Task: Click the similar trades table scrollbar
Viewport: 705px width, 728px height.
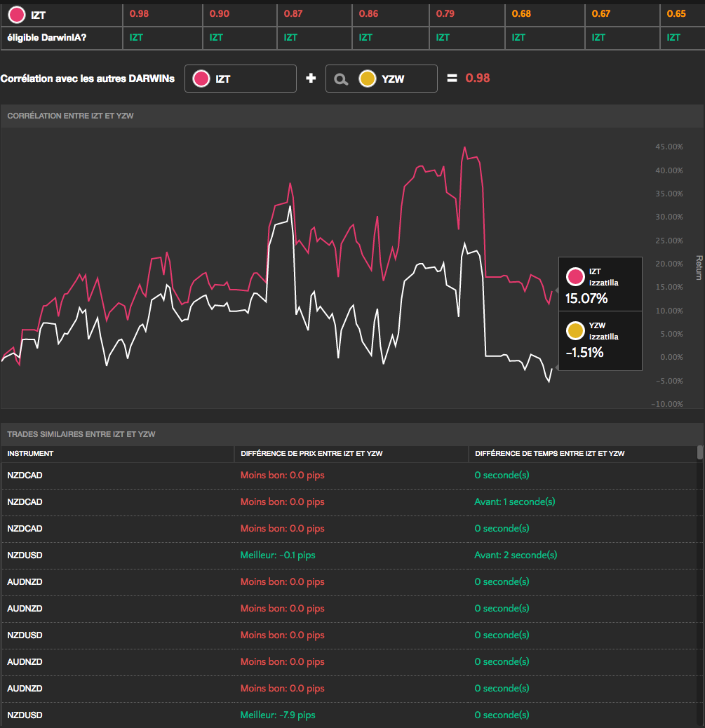Action: [x=699, y=452]
